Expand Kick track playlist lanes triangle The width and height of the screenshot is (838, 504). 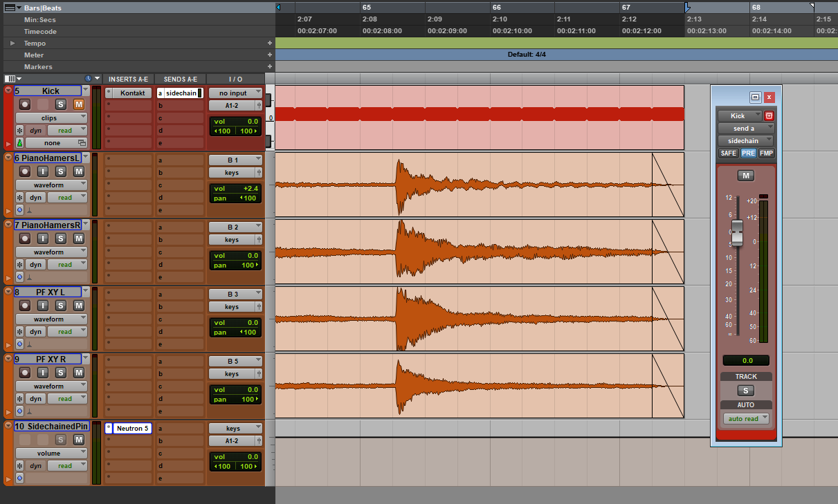click(x=8, y=143)
